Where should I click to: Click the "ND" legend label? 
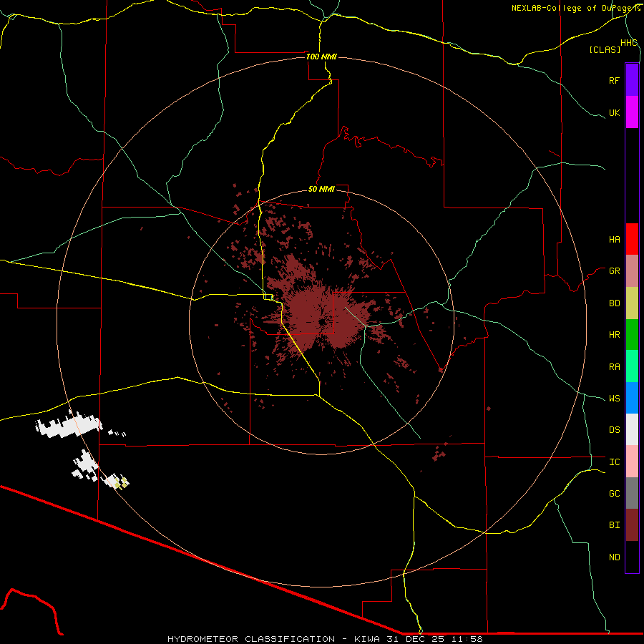[614, 557]
